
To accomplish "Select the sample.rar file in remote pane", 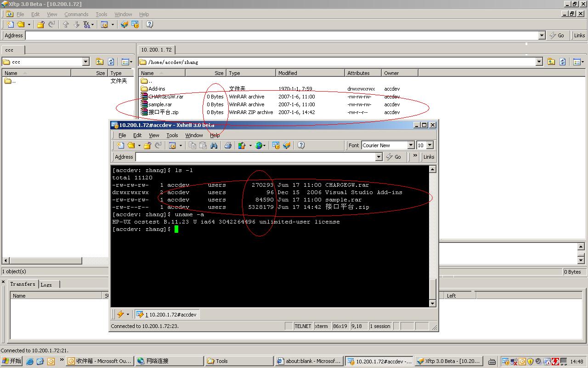I will 160,104.
